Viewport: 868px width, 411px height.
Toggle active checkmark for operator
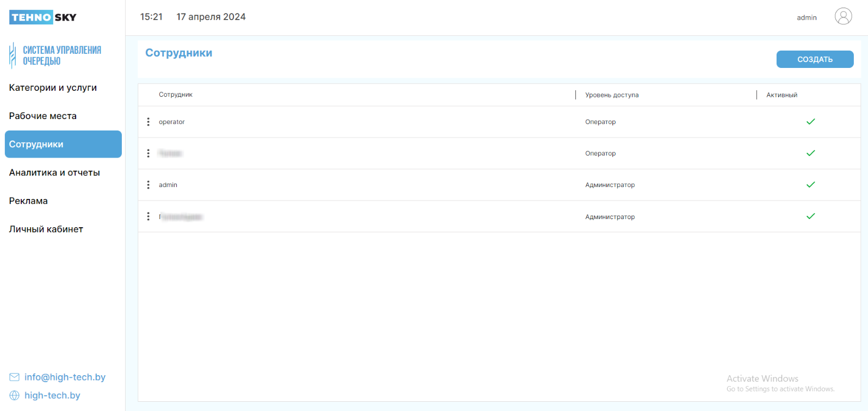pos(810,122)
